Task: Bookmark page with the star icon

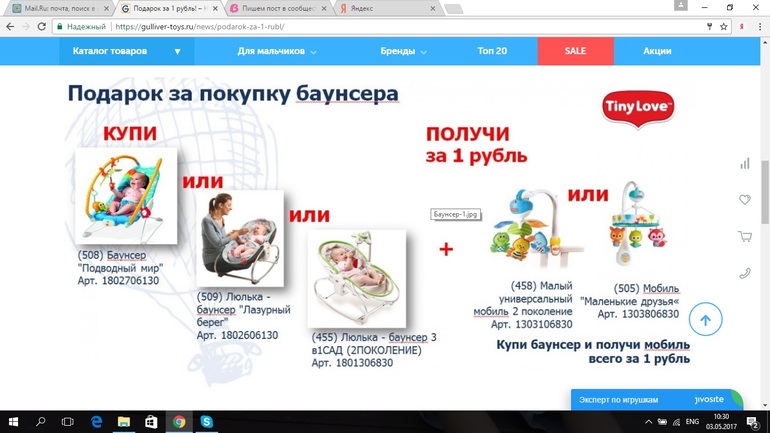Action: coord(724,27)
